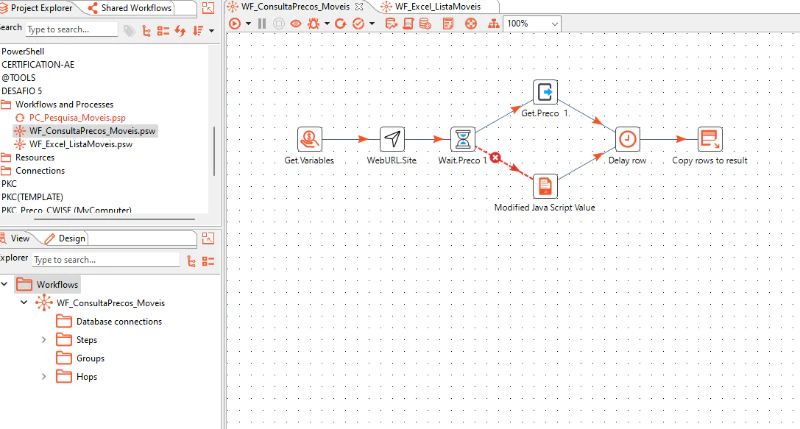
Task: Select the PKC(TEMPLATE) project
Action: coord(32,197)
